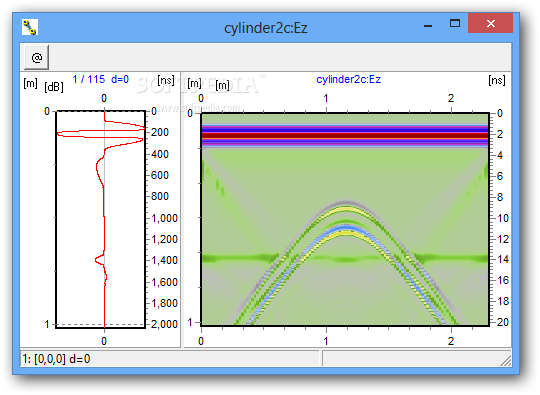
Task: Click the resize grip in status bar corner
Action: 506,361
